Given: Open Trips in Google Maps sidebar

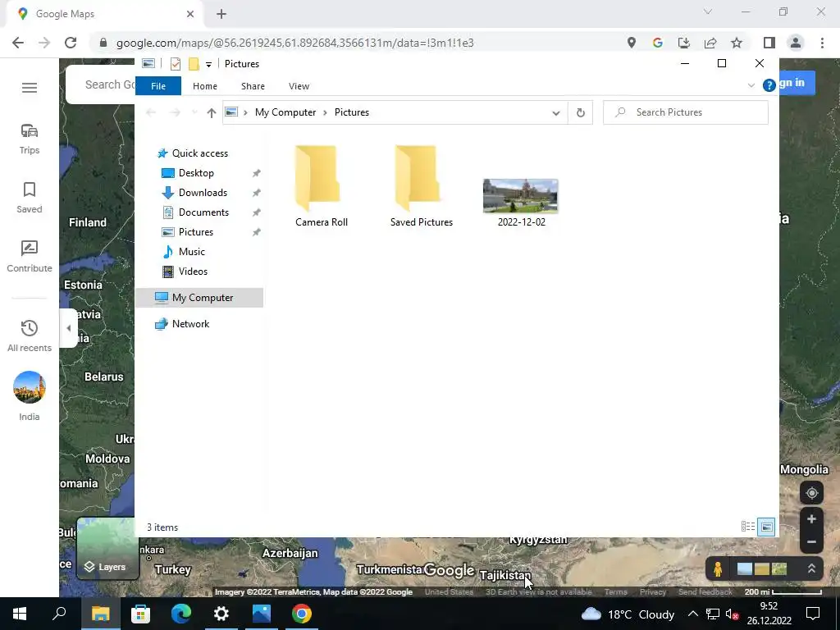Looking at the screenshot, I should click(x=30, y=139).
